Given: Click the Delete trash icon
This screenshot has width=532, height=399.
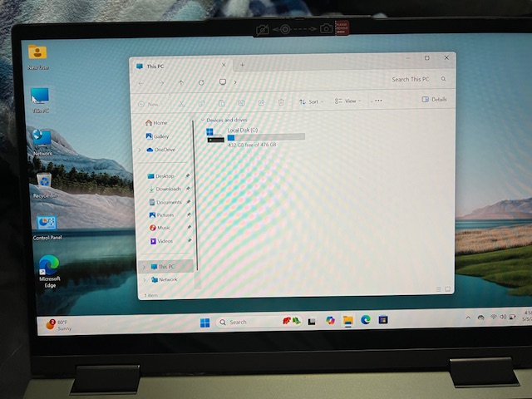Looking at the screenshot, I should [281, 102].
